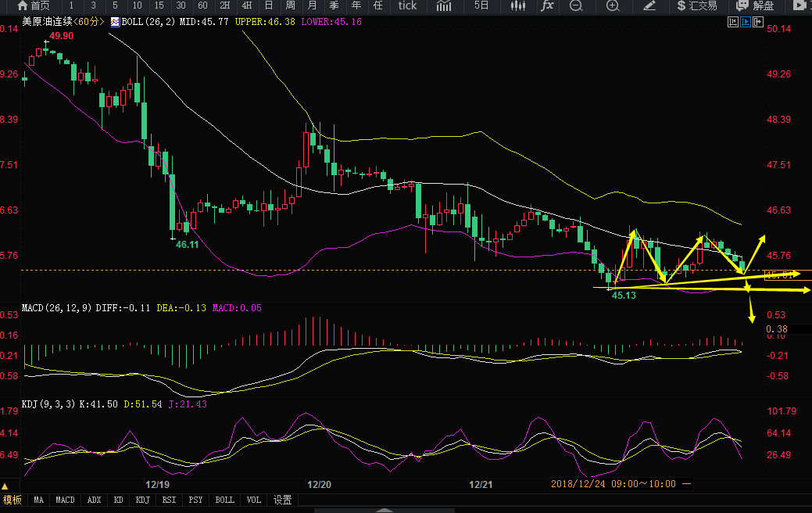Image resolution: width=812 pixels, height=513 pixels.
Task: Expand the orange triangle at bottom-left
Action: click(x=5, y=486)
